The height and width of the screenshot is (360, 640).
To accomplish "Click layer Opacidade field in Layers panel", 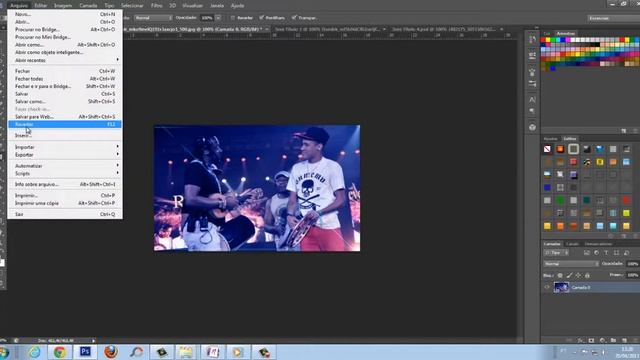I will [x=633, y=264].
